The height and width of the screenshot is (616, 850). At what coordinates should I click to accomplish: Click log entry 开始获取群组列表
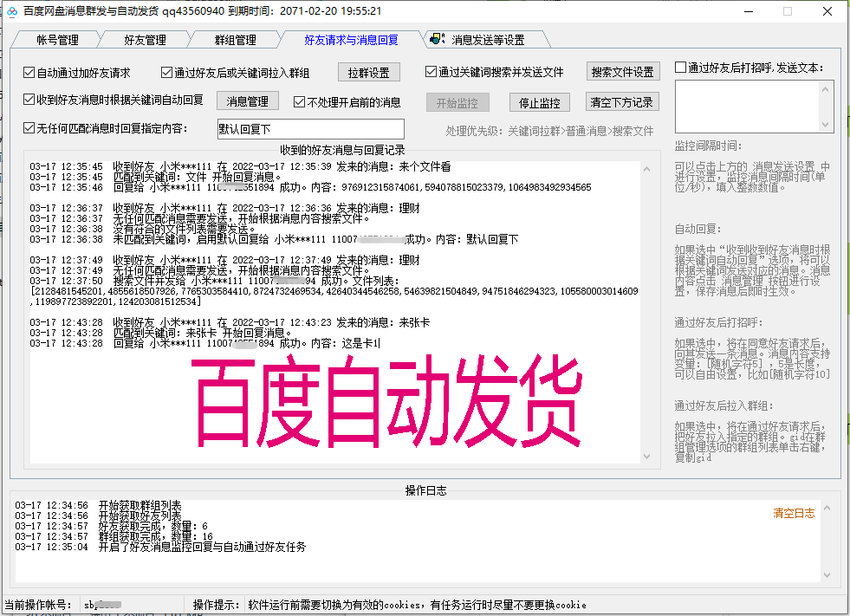click(98, 505)
